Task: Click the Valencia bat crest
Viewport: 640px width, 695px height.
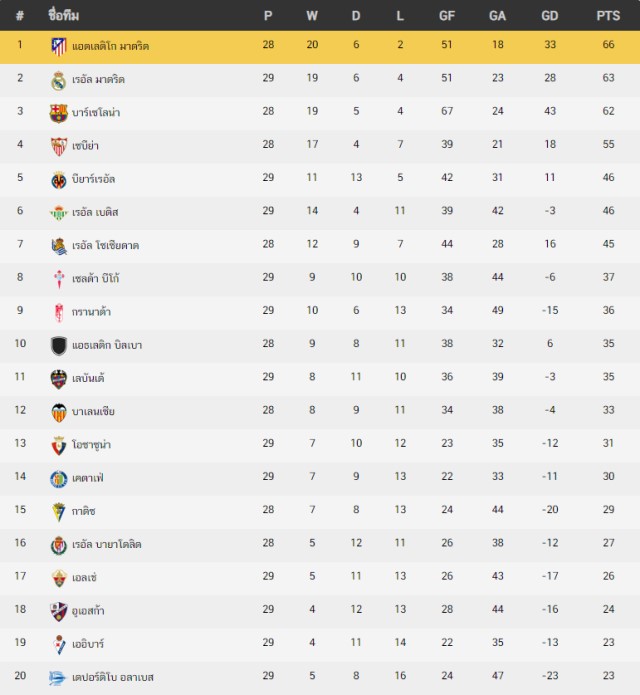Action: point(59,412)
